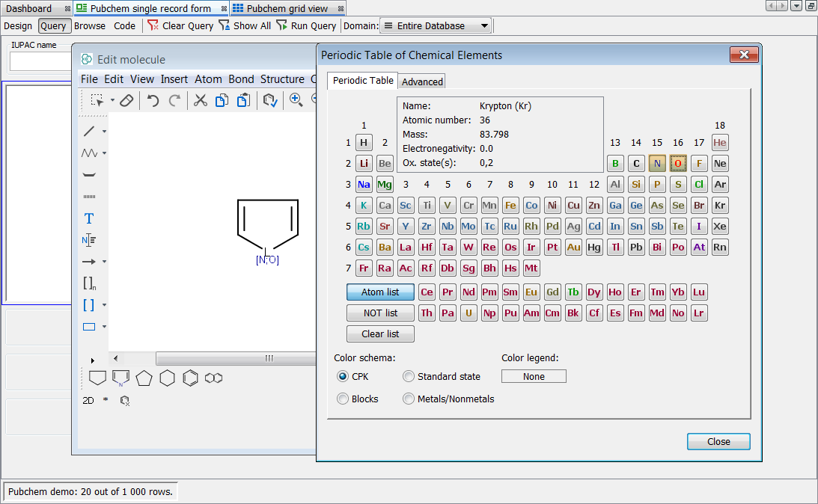Viewport: 818px width, 504px height.
Task: Click the structure check icon
Action: pos(270,100)
